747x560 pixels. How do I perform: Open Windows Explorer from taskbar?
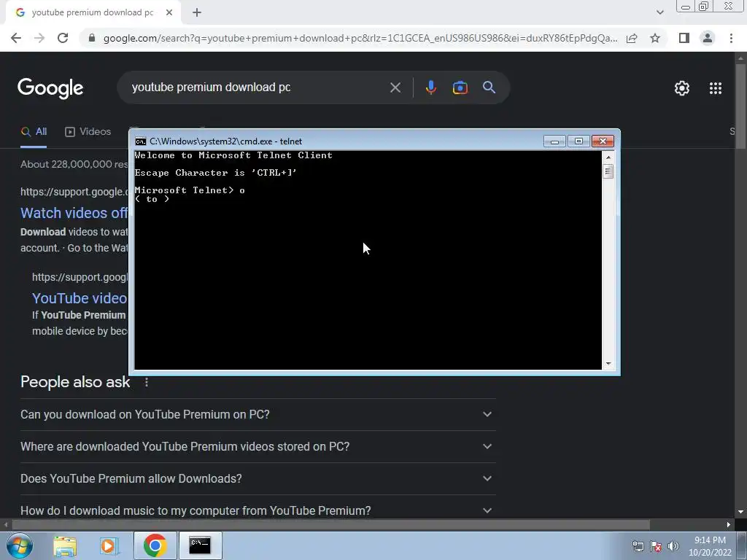pos(65,545)
